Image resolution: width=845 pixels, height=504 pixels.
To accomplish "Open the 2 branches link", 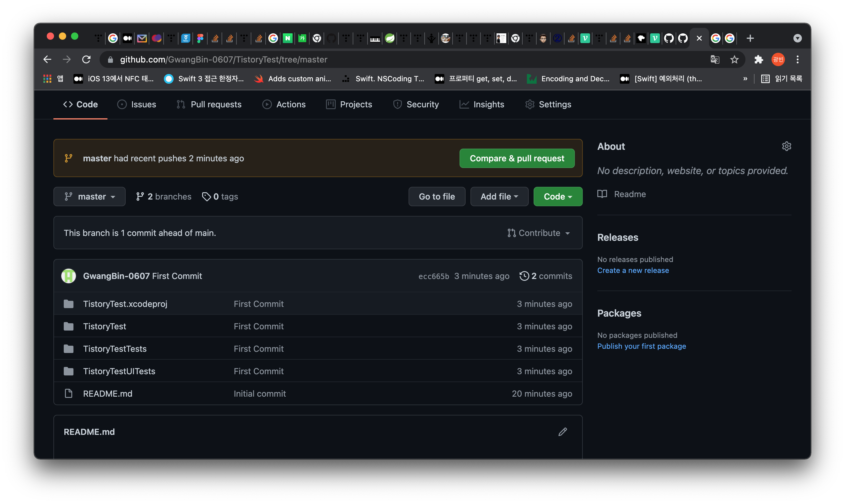I will coord(164,197).
